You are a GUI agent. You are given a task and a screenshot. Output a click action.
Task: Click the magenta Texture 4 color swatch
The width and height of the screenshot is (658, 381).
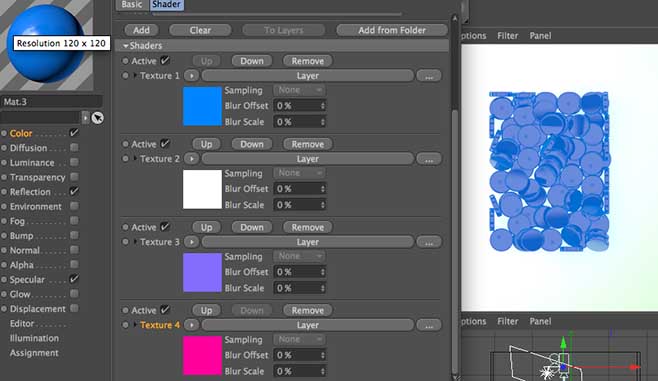(202, 355)
